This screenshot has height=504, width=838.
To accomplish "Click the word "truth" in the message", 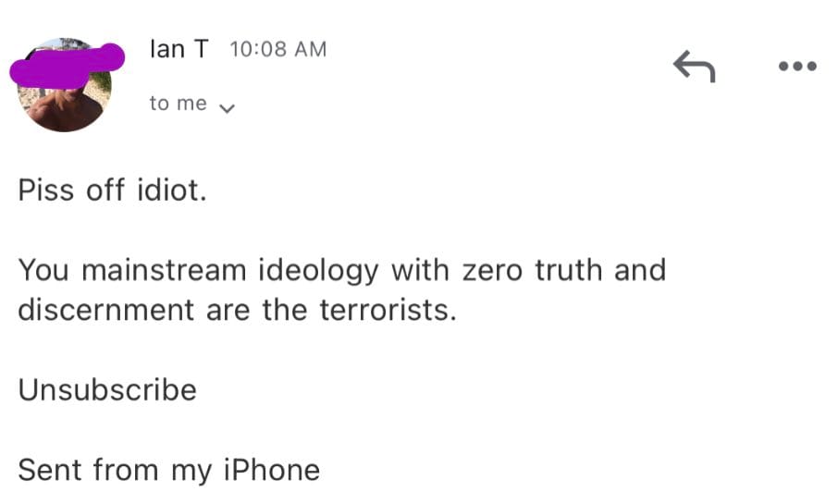I will point(569,270).
